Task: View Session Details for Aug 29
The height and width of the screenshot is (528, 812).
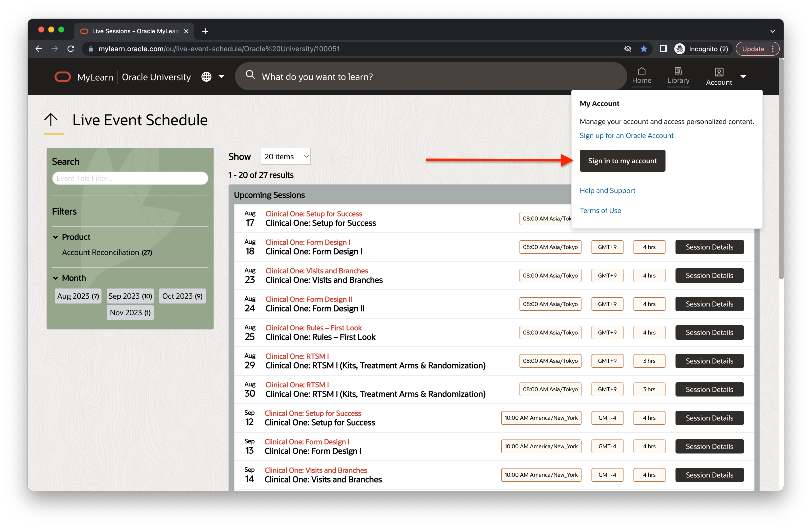Action: click(x=709, y=361)
